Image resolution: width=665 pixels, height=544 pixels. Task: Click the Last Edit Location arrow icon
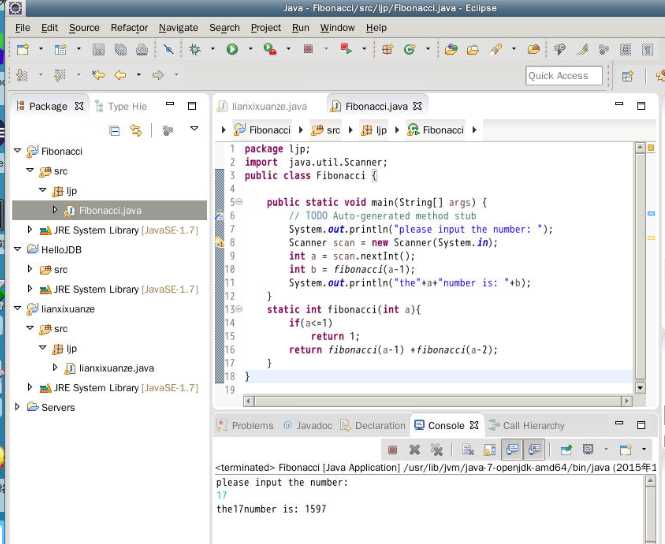tap(98, 75)
